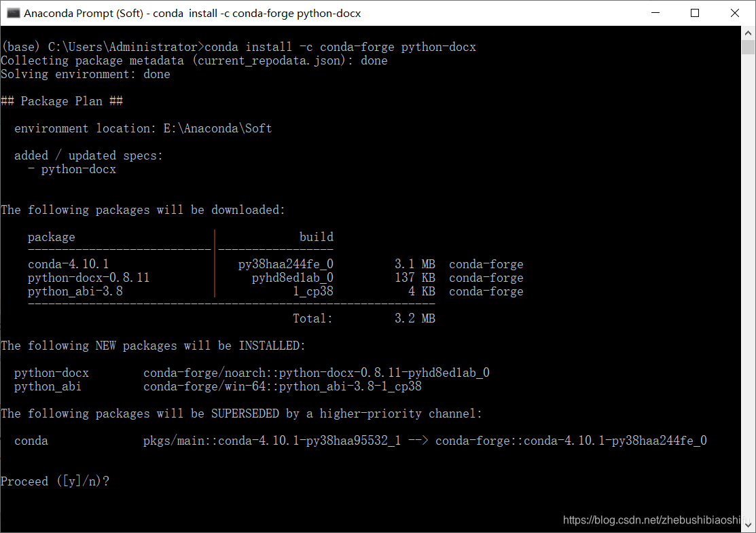Click the vertical scrollbar thumb
756x533 pixels.
pos(749,48)
